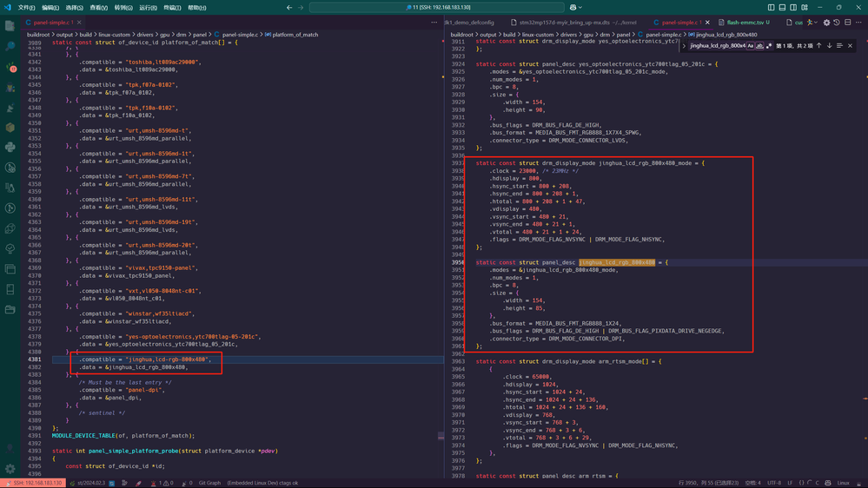Click the split editor icon in right group
Screen dimensions: 868x488
(848, 23)
